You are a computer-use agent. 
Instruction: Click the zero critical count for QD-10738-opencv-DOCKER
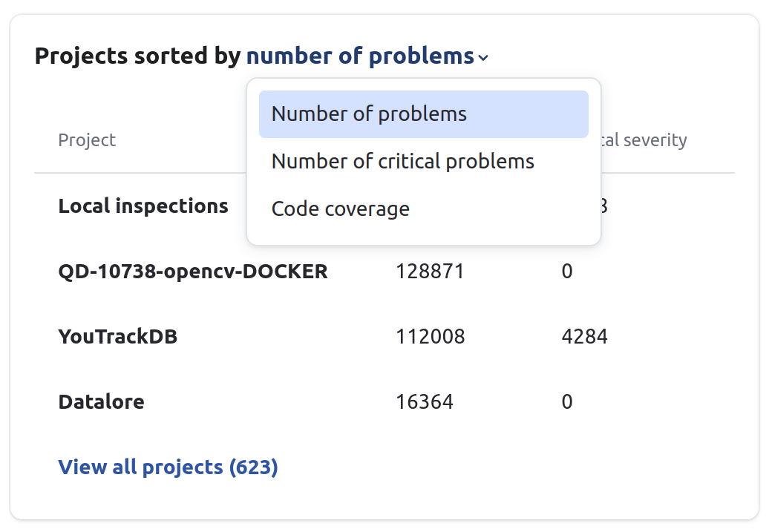567,271
